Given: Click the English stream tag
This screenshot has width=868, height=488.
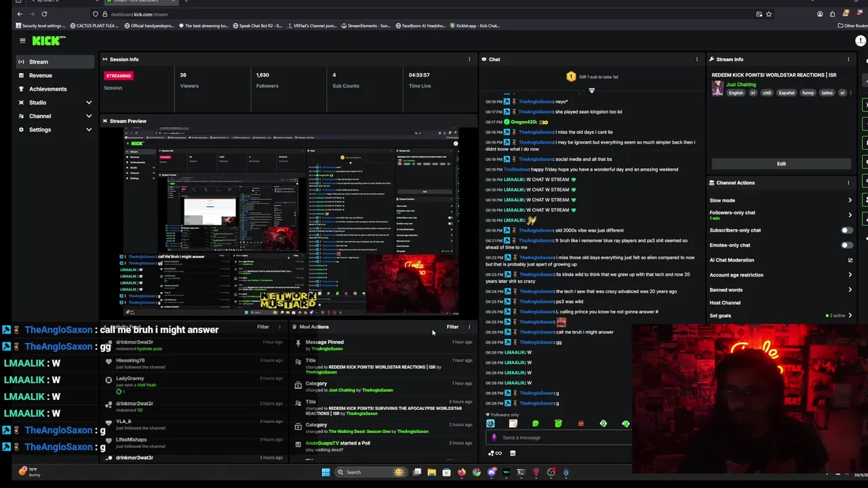Looking at the screenshot, I should 736,93.
